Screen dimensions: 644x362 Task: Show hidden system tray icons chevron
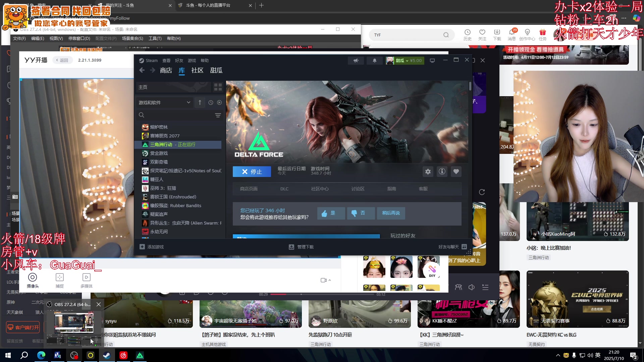(558, 355)
